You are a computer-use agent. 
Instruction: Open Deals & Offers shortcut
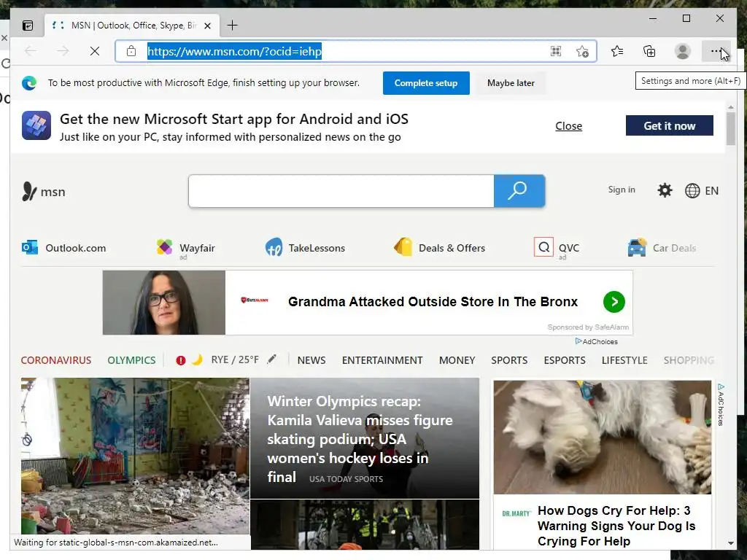pyautogui.click(x=439, y=248)
